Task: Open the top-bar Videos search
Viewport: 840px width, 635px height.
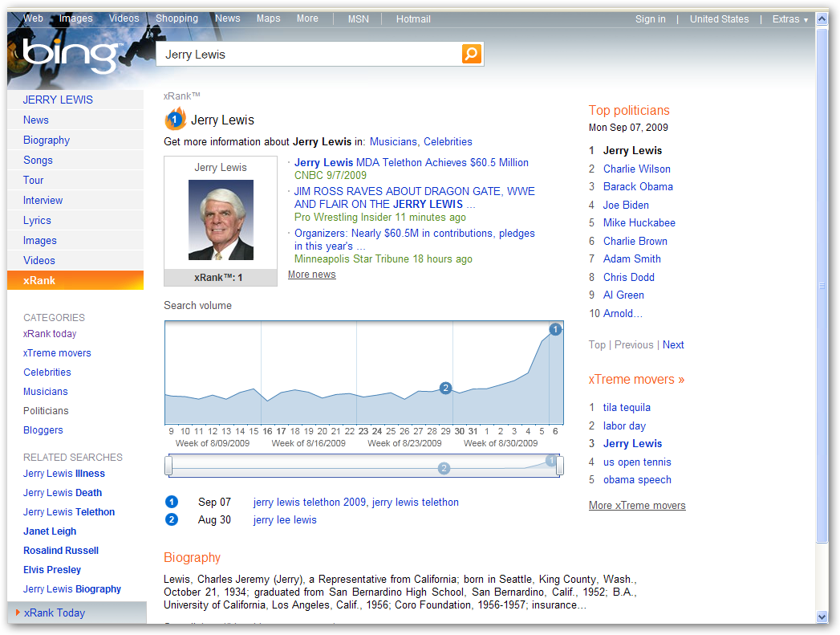Action: 124,18
